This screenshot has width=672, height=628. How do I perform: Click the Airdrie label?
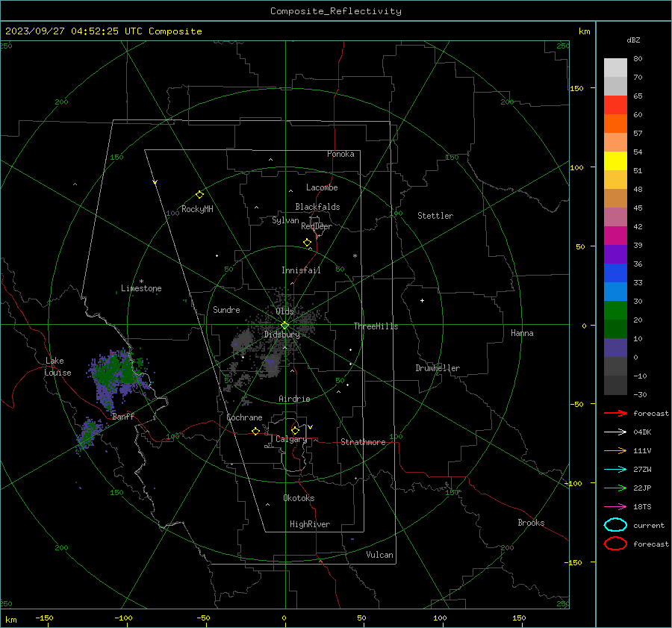click(x=294, y=399)
